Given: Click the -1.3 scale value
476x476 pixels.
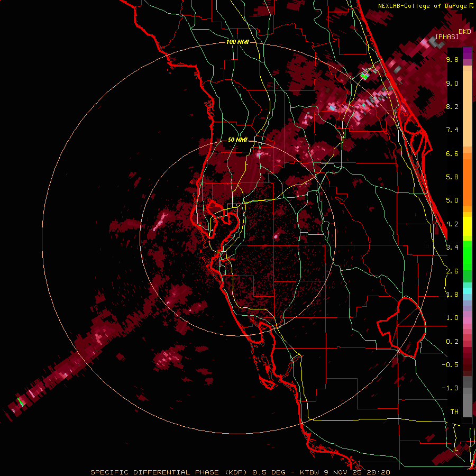Looking at the screenshot, I should (450, 388).
